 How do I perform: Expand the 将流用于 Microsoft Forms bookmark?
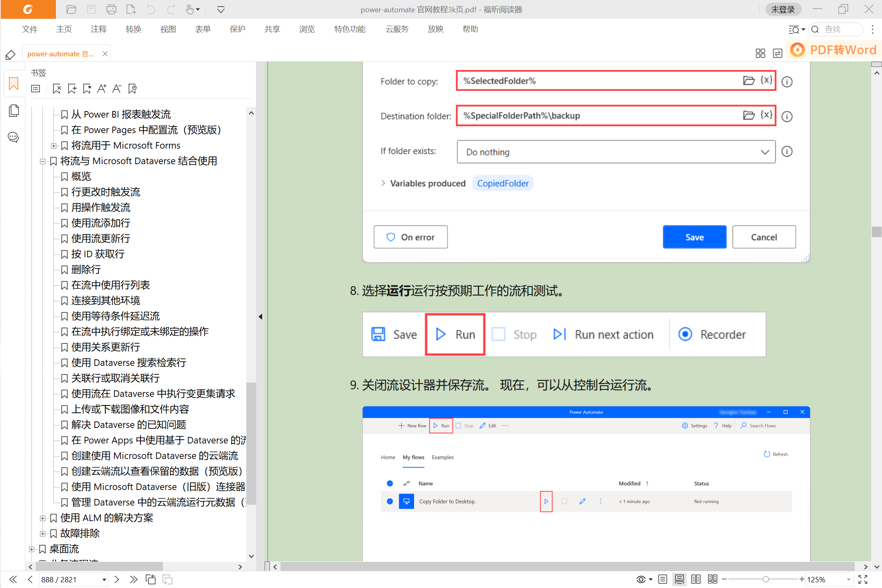pyautogui.click(x=53, y=146)
